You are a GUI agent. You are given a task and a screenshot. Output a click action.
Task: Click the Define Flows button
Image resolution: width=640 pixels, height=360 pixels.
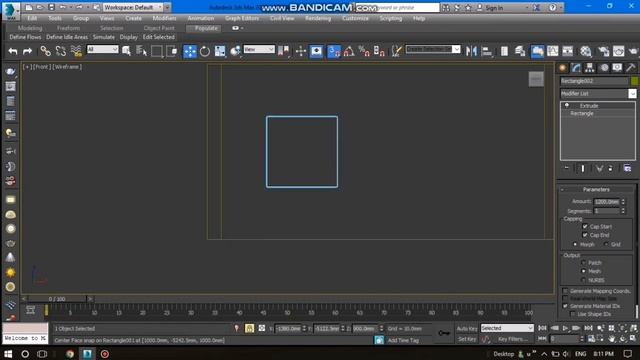pos(25,37)
